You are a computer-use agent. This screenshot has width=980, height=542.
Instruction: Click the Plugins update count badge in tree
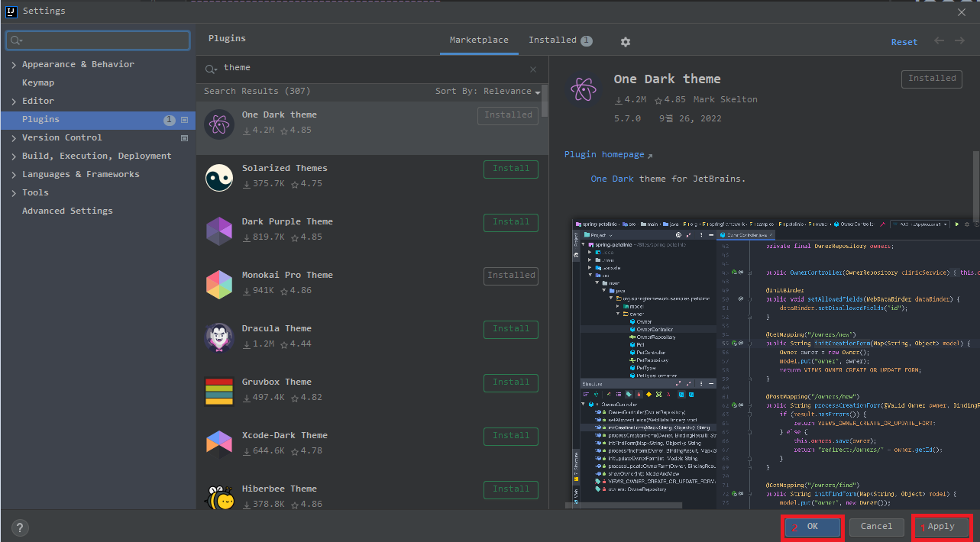(170, 121)
